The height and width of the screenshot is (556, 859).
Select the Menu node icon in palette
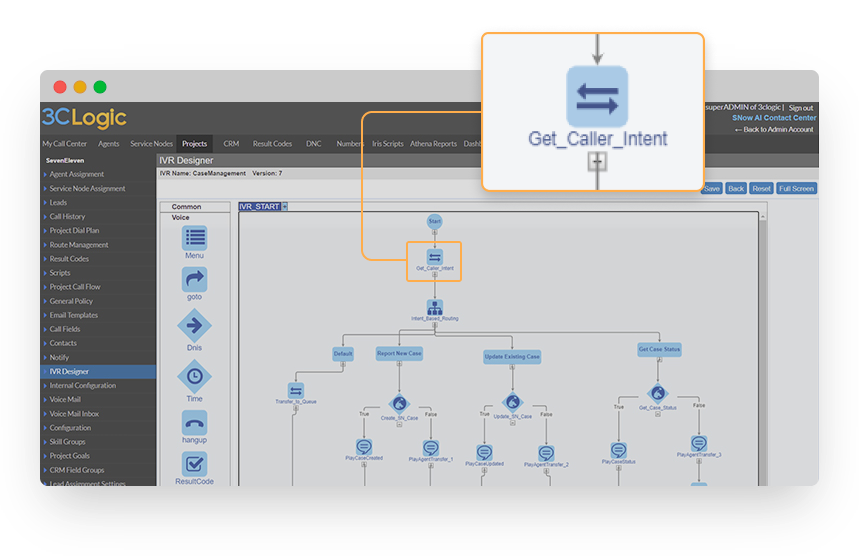click(x=194, y=238)
